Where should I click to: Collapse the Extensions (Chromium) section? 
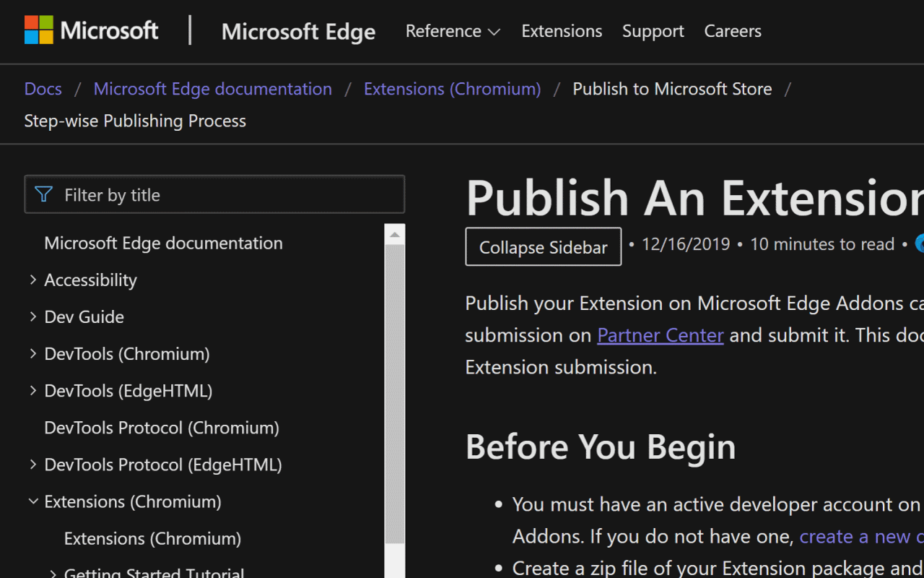point(33,501)
